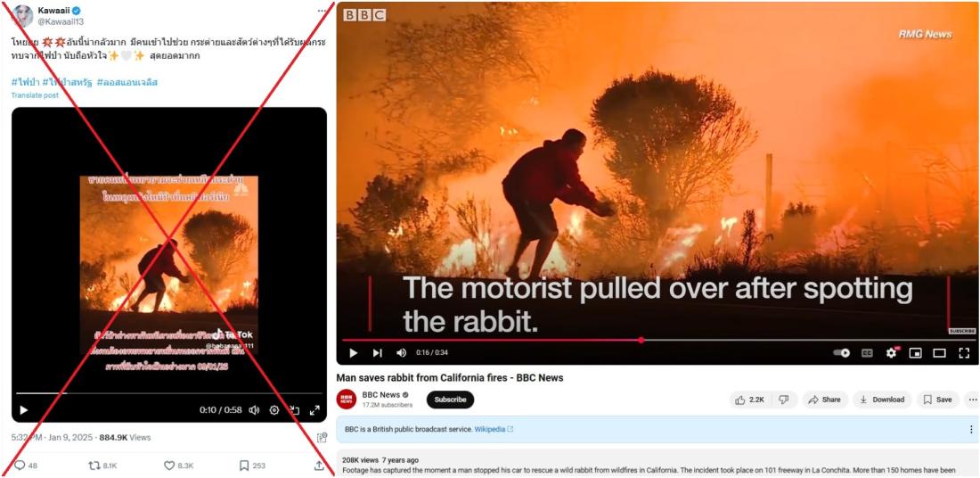This screenshot has height=478, width=980.
Task: Like the BBC video
Action: pos(750,400)
